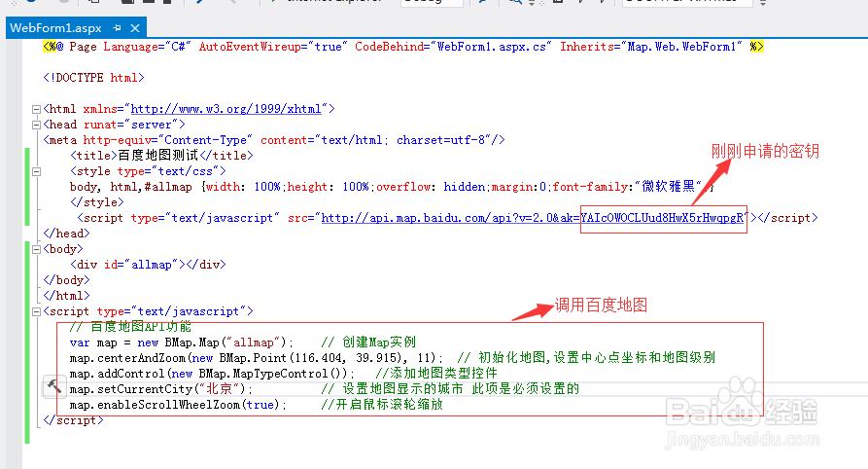Click the map.addControl statement
This screenshot has width=868, height=469.
coord(212,374)
